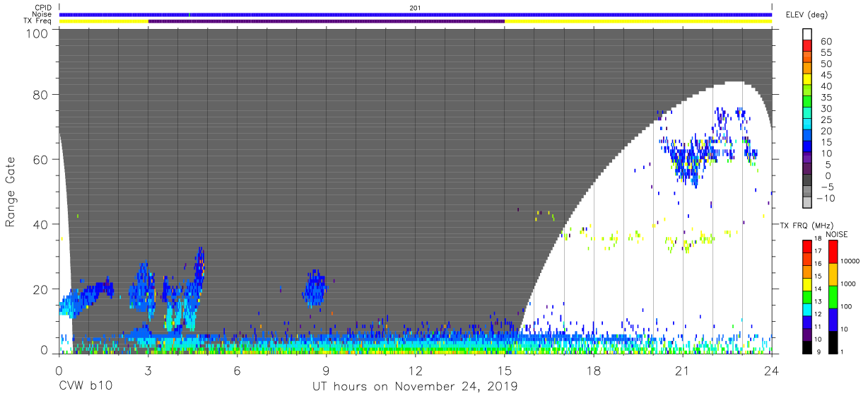Click the red top swatch of elevation colorbar
The height and width of the screenshot is (401, 868).
coord(807,46)
